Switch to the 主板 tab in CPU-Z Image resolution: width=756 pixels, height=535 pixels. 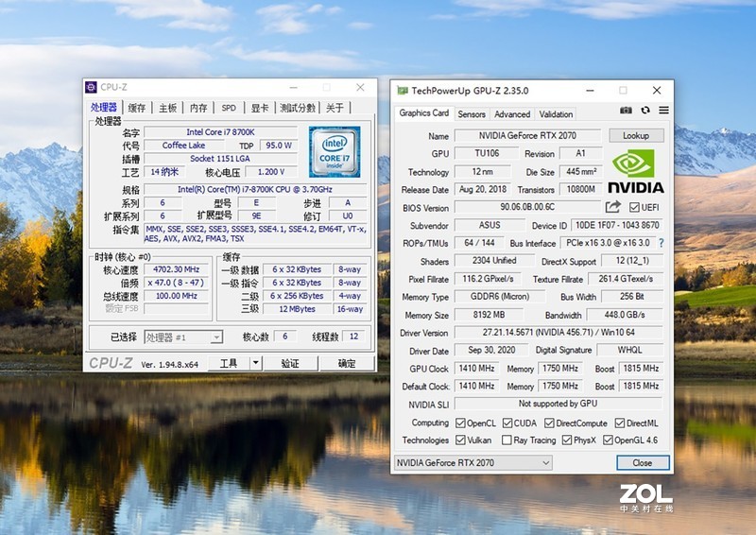coord(168,108)
